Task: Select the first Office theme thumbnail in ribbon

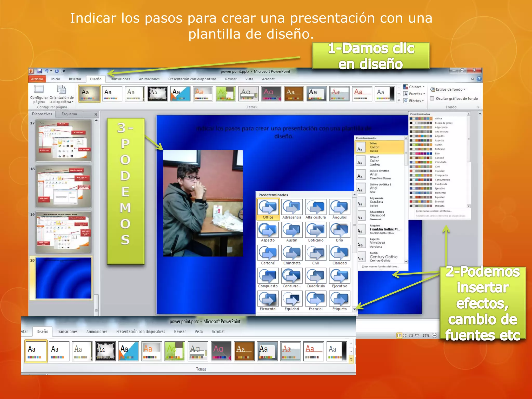Action: click(x=89, y=94)
